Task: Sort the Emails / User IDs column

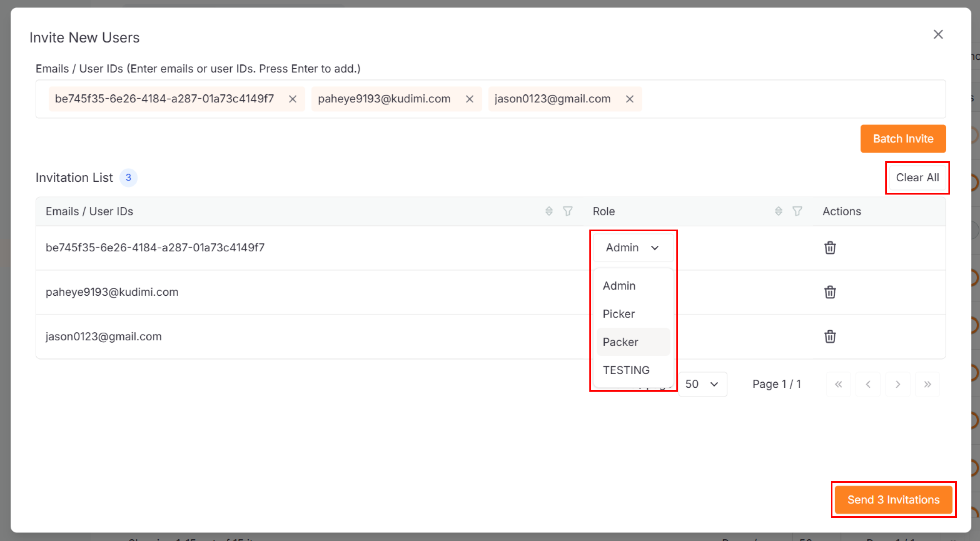Action: pos(549,211)
